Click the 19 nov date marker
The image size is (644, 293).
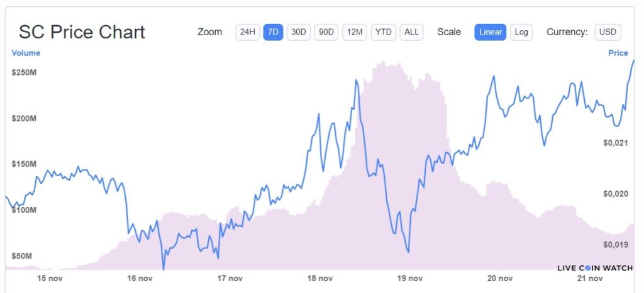tap(409, 278)
